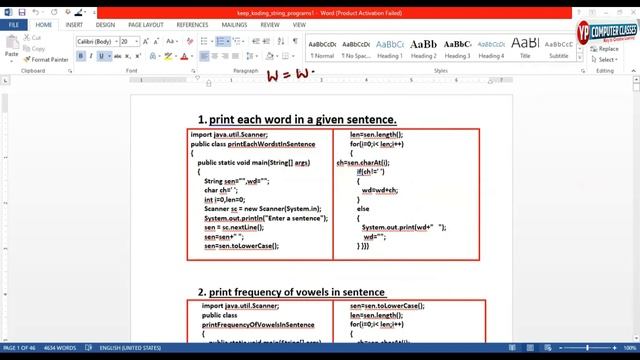640x360 pixels.
Task: Toggle Show/Hide paragraph marks
Action: coord(295,41)
